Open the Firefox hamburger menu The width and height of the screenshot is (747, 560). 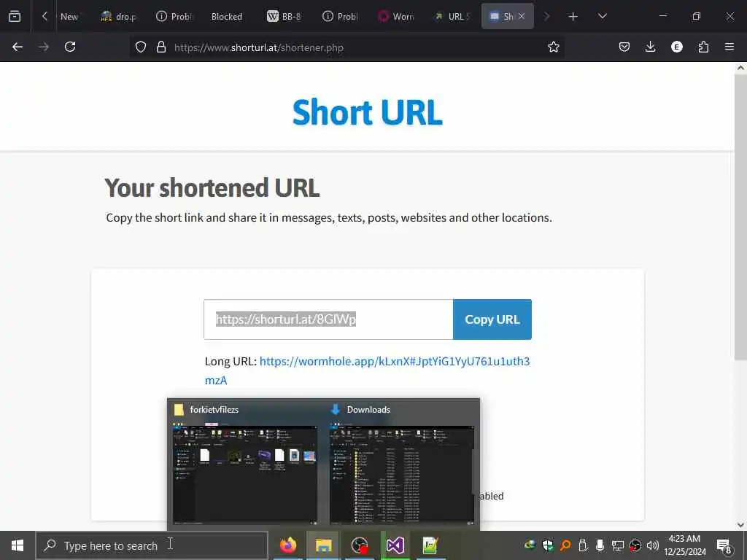click(729, 47)
